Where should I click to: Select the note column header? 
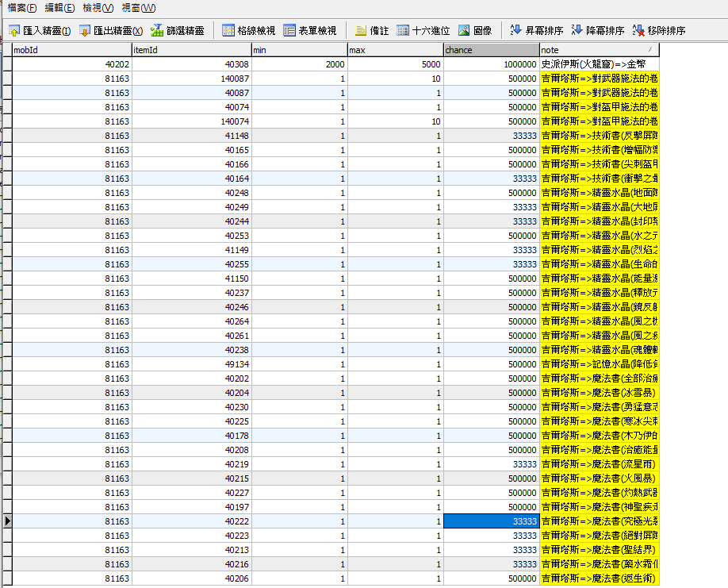click(x=599, y=50)
